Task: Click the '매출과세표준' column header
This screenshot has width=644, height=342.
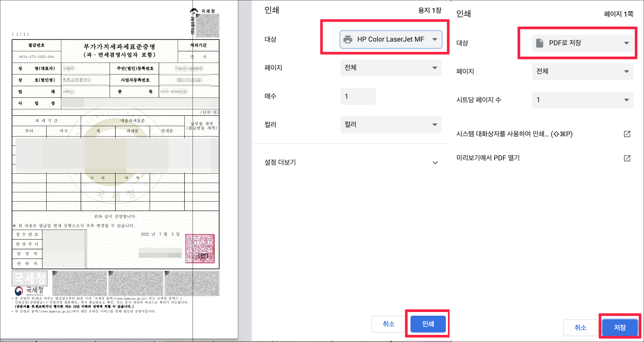Action: (133, 121)
